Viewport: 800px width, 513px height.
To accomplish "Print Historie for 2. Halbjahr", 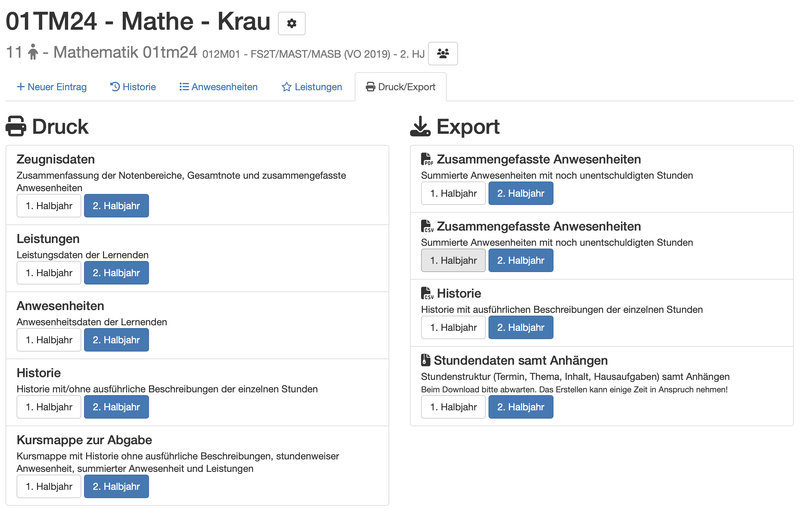I will (116, 407).
